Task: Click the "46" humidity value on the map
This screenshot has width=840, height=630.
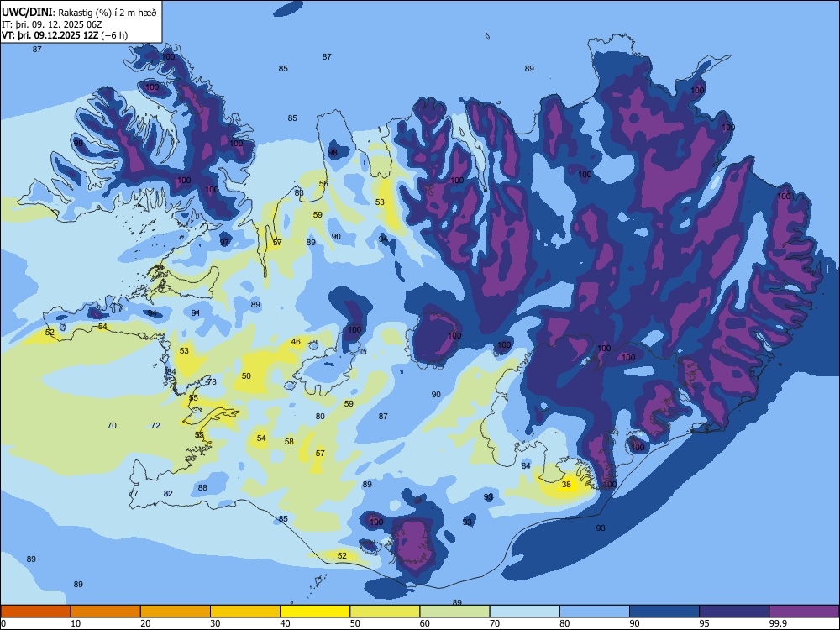Action: tap(296, 341)
